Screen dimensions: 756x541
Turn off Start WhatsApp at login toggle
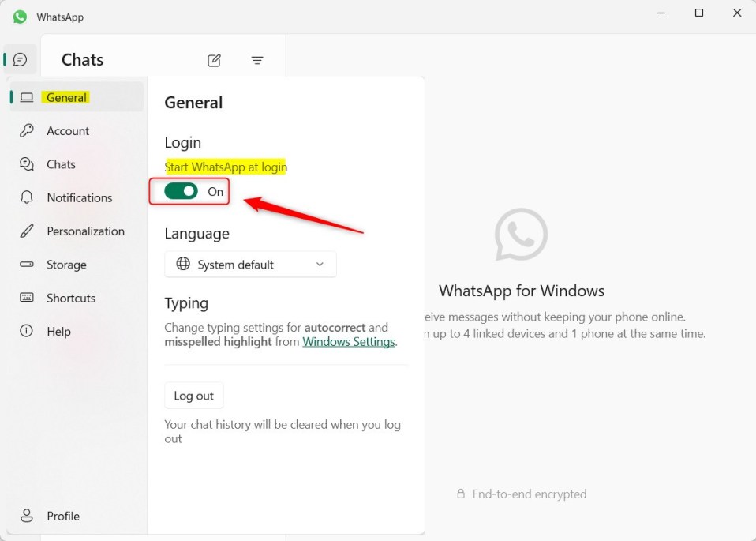pos(182,191)
